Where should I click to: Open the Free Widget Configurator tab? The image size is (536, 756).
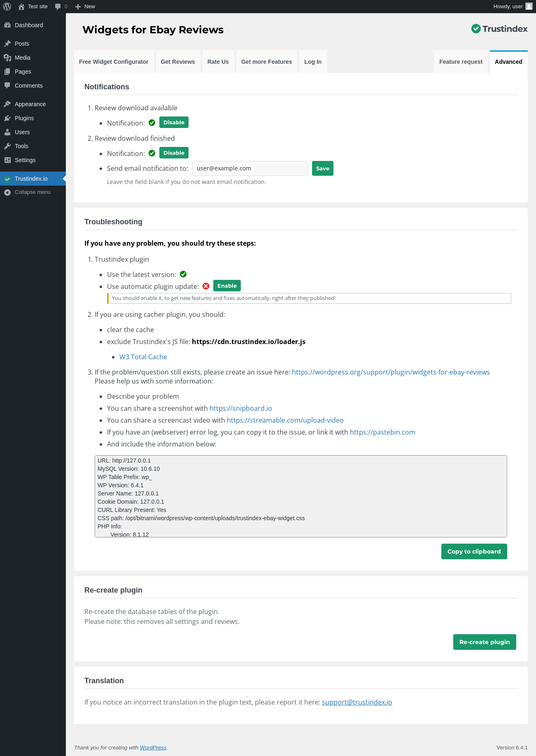pyautogui.click(x=114, y=62)
